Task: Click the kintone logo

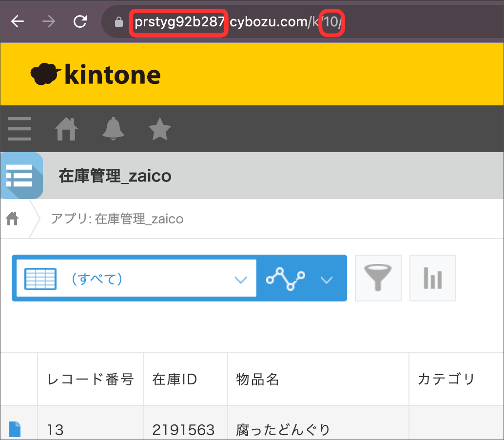Action: coord(96,74)
